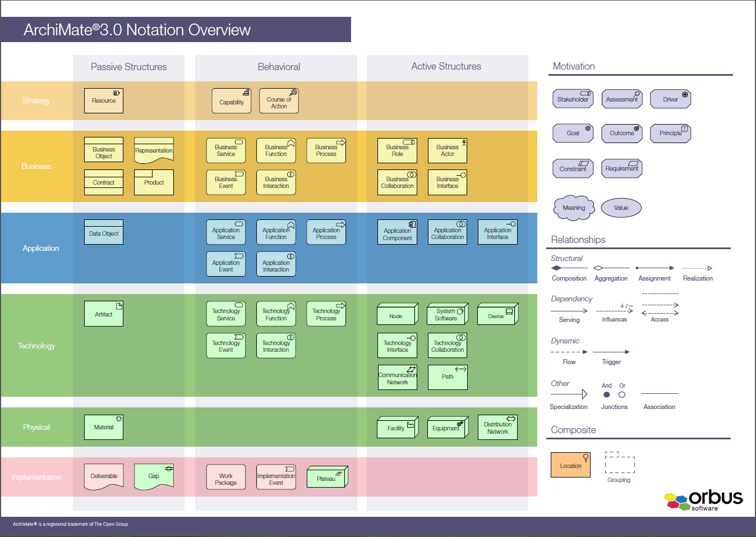Screen dimensions: 756x537
Task: Click the Technology Collaboration element
Action: pyautogui.click(x=448, y=346)
